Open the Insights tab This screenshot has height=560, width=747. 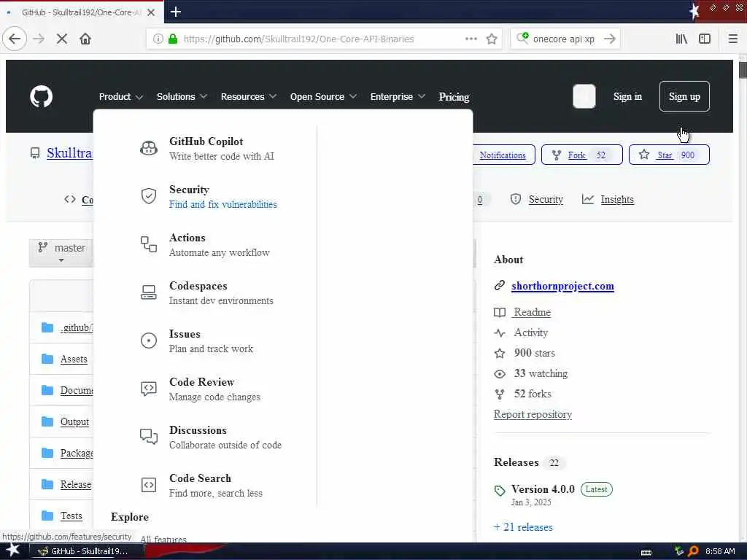(608, 200)
